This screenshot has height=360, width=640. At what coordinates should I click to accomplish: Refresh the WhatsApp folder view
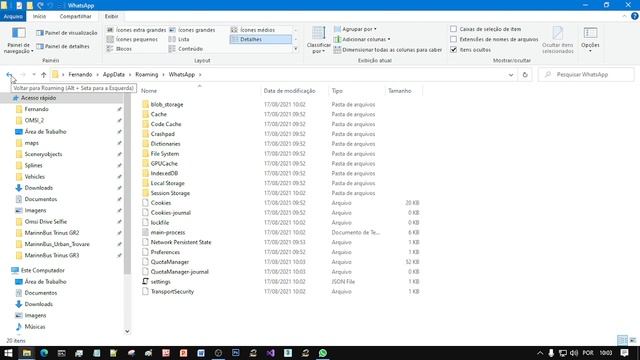pos(525,75)
